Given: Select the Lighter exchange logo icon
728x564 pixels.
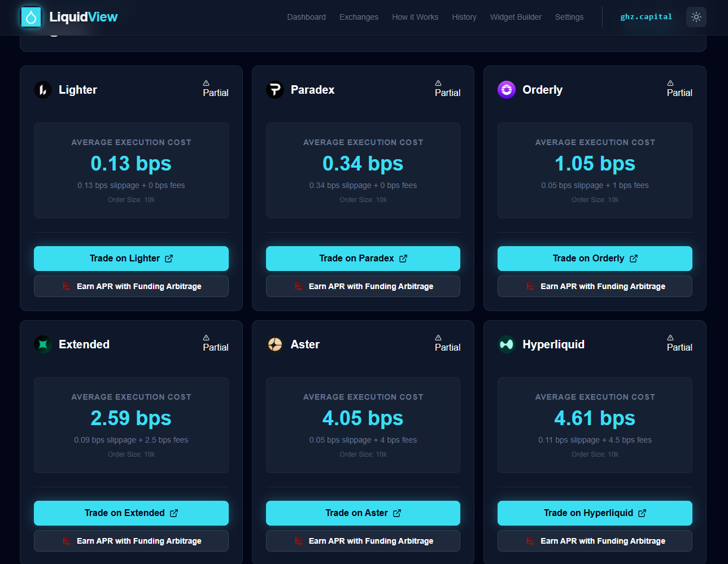Looking at the screenshot, I should 43,89.
